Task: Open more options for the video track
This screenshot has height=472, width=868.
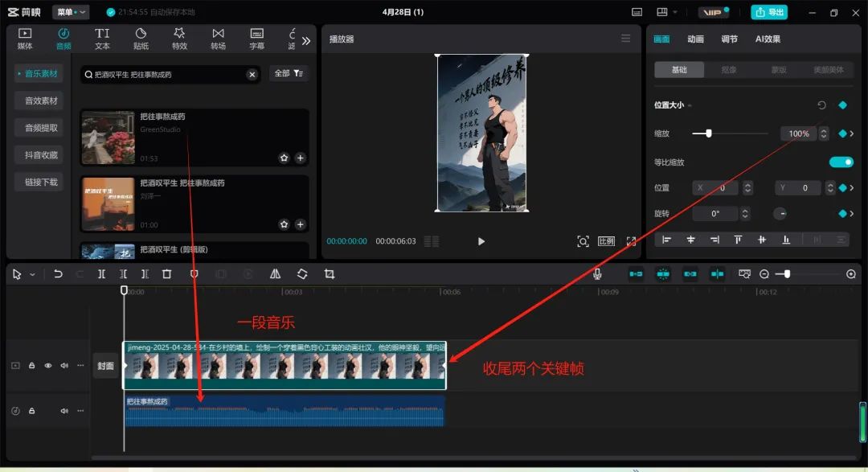Action: (80, 366)
